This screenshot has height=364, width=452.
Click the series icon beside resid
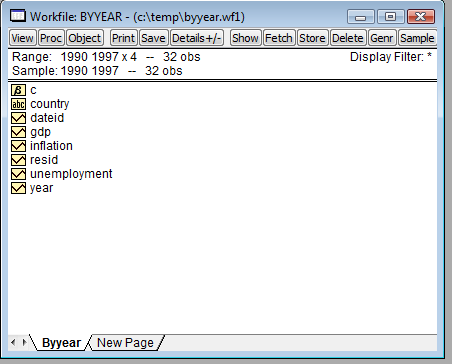(18, 160)
